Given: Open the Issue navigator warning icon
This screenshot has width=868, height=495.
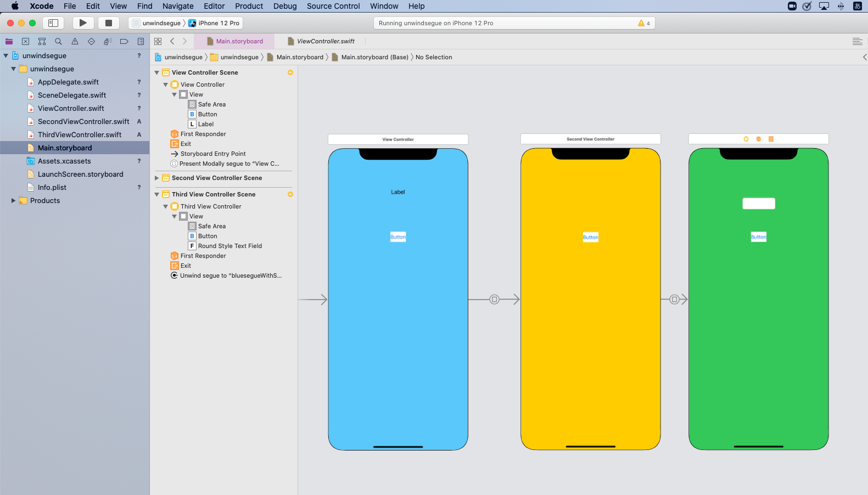Looking at the screenshot, I should 75,41.
